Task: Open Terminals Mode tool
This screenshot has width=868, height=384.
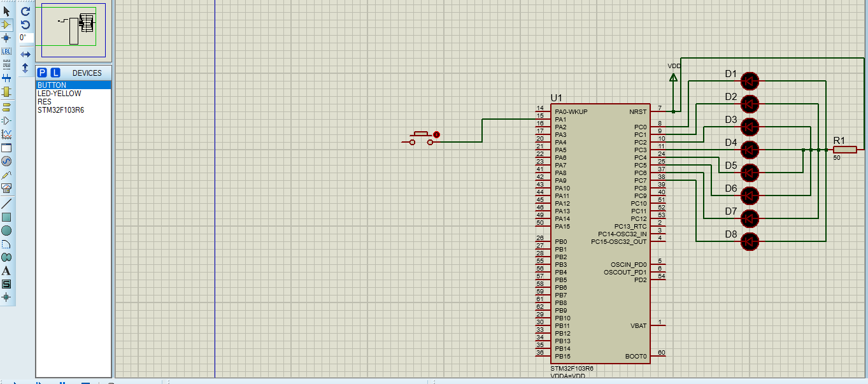Action: tap(6, 107)
